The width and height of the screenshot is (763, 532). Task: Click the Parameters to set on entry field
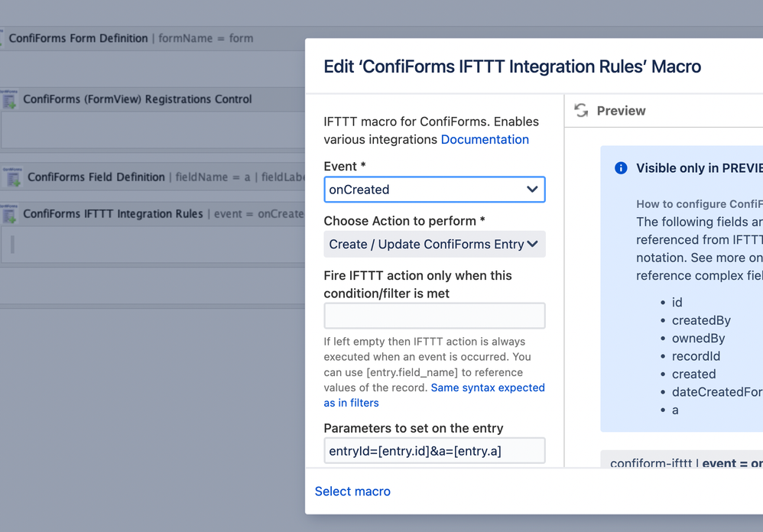point(434,451)
